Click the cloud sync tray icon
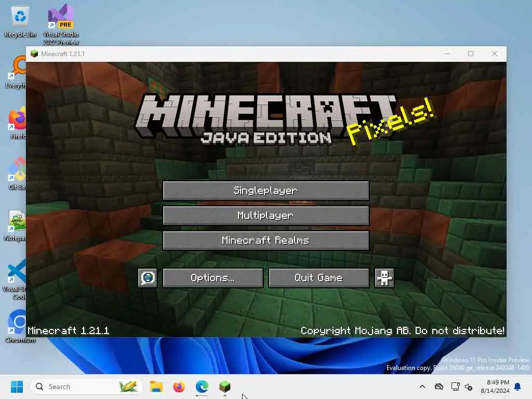The height and width of the screenshot is (399, 532). [x=439, y=387]
